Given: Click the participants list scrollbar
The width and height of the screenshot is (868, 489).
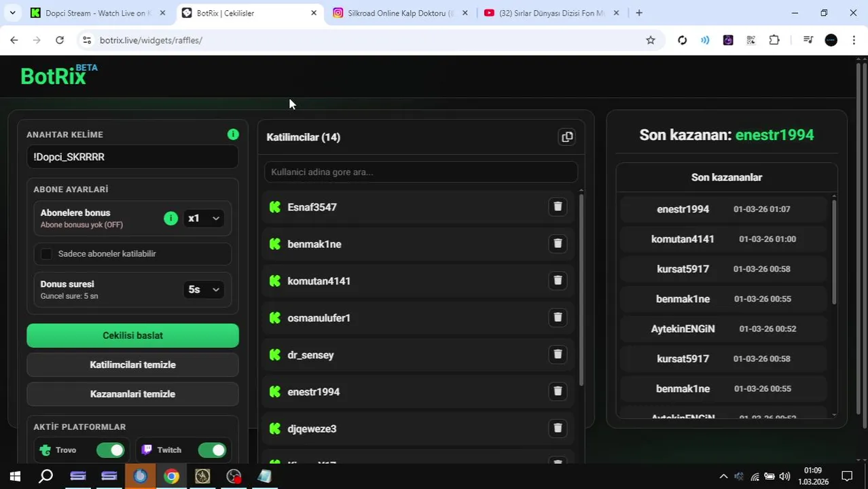Looking at the screenshot, I should [x=581, y=289].
